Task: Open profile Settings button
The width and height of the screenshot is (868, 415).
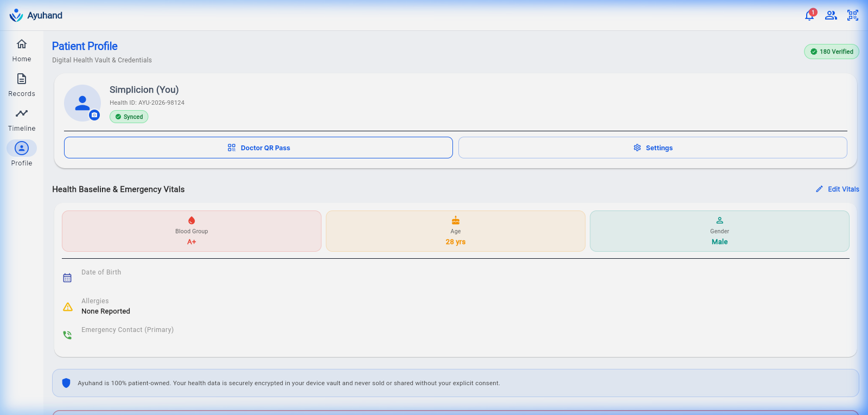Action: [x=653, y=148]
